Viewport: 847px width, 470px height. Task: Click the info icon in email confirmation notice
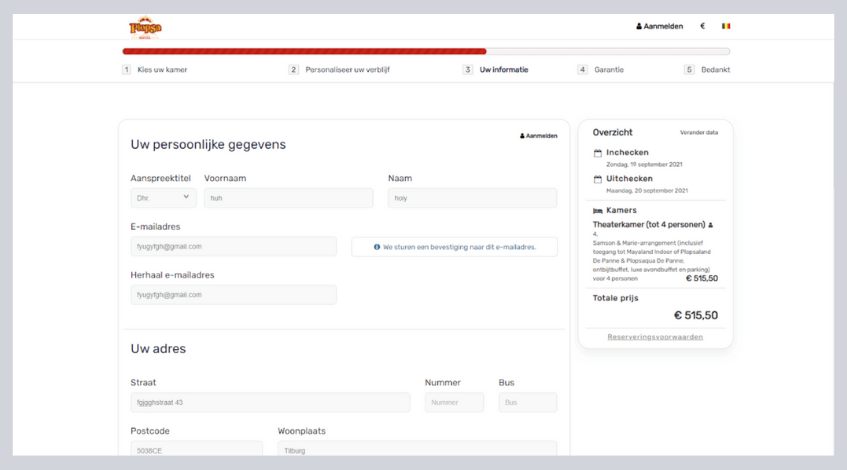376,247
